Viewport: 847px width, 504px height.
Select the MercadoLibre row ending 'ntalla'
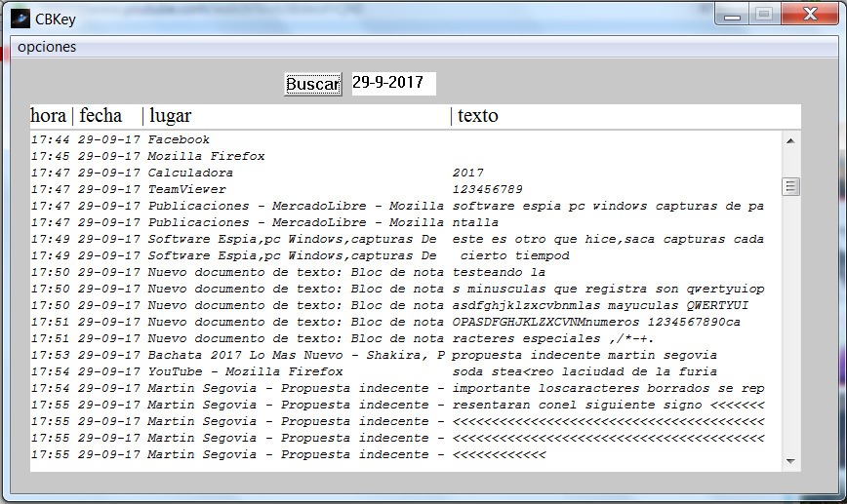point(406,223)
